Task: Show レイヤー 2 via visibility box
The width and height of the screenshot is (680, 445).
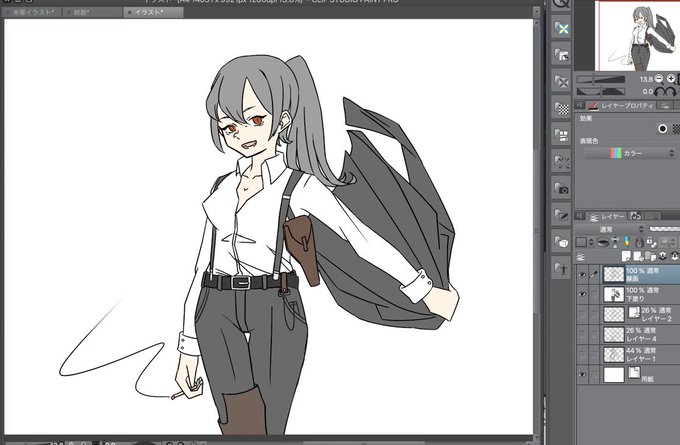Action: pyautogui.click(x=582, y=314)
